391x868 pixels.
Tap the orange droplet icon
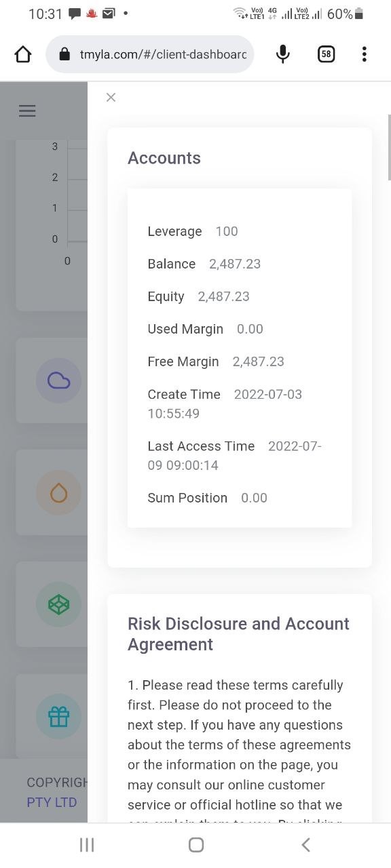pos(59,493)
